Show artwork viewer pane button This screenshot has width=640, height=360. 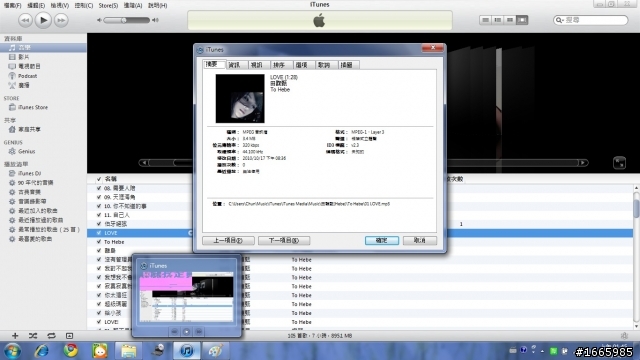69,336
